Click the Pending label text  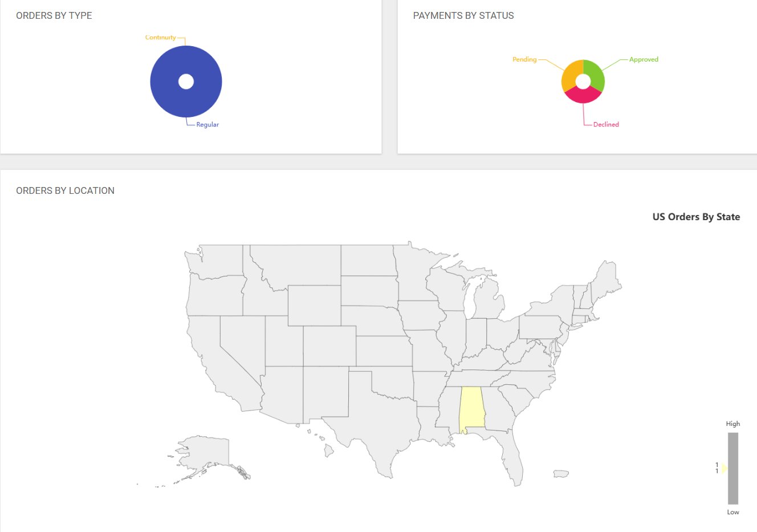point(524,59)
